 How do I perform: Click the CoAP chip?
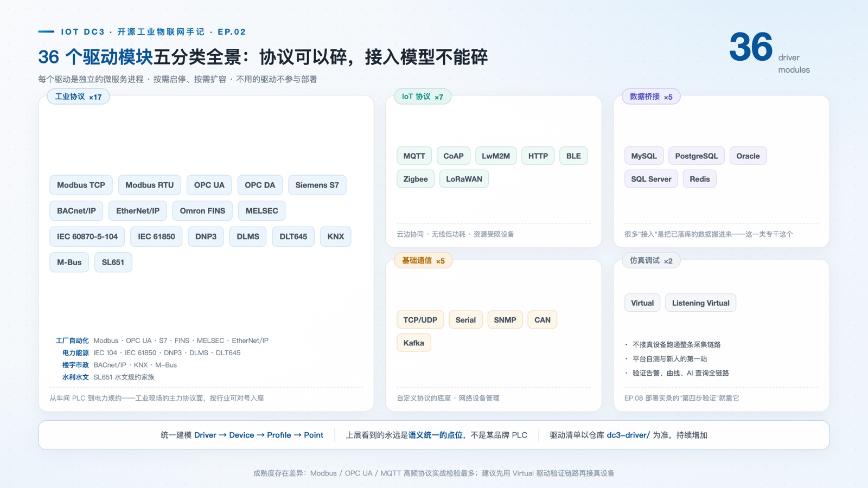pyautogui.click(x=454, y=156)
